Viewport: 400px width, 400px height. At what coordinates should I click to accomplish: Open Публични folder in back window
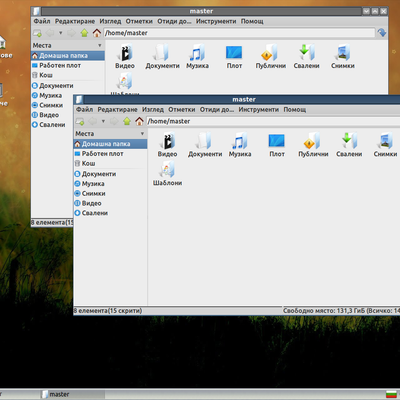[271, 56]
